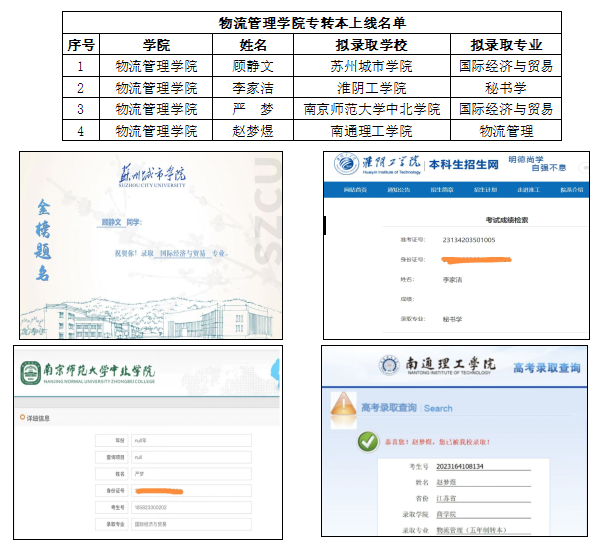The width and height of the screenshot is (599, 552).
Task: Open 网站首页 in the Huaiyin navigation bar
Action: [355, 190]
